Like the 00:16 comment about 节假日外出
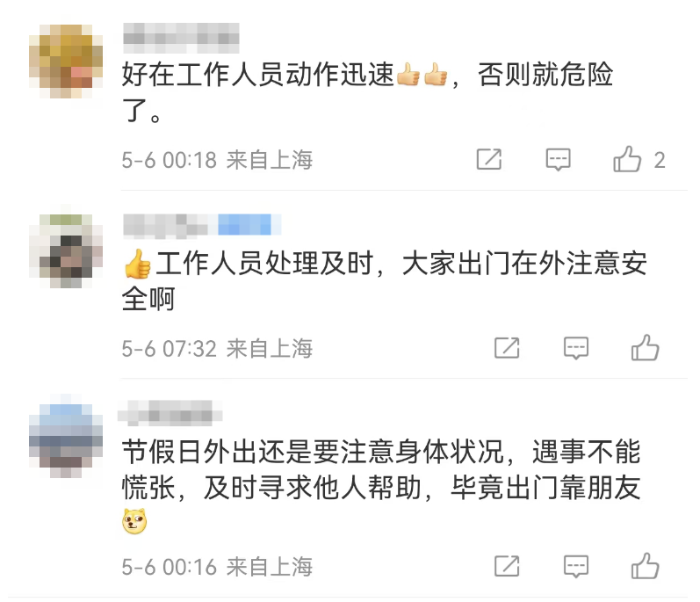 [645, 566]
